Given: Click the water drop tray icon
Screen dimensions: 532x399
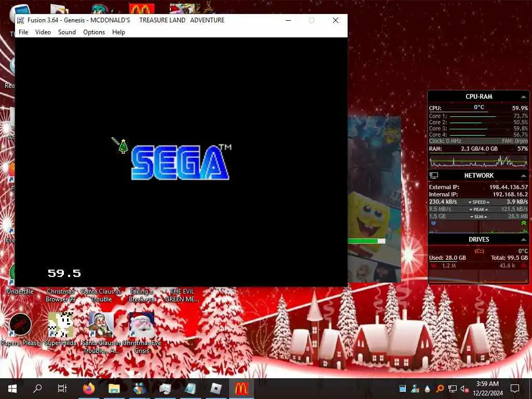Looking at the screenshot, I should (427, 389).
